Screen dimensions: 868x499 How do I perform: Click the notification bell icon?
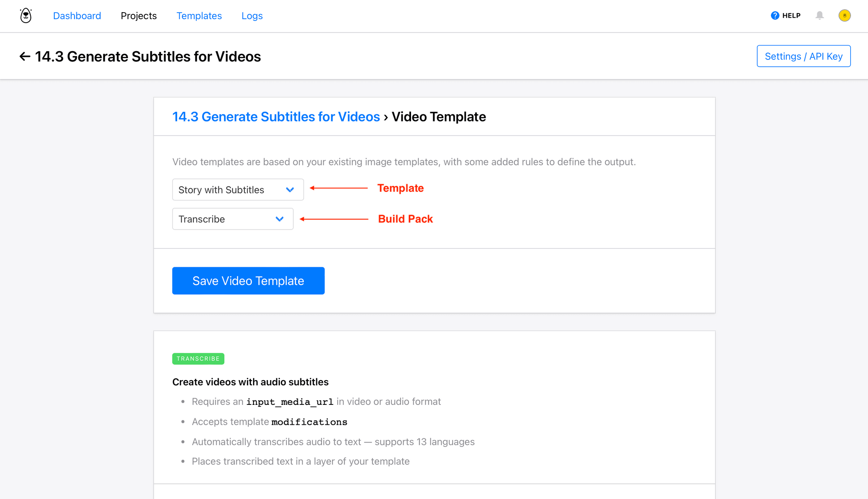point(820,16)
